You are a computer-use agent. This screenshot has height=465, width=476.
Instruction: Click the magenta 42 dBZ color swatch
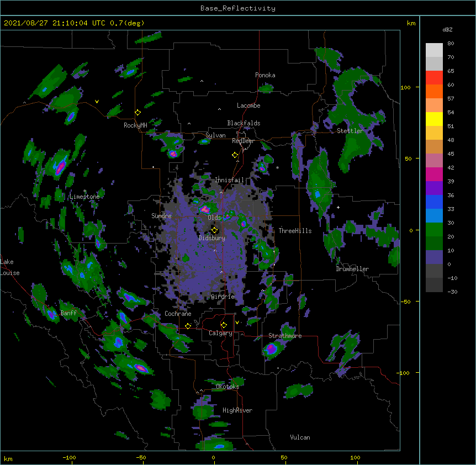coord(434,174)
